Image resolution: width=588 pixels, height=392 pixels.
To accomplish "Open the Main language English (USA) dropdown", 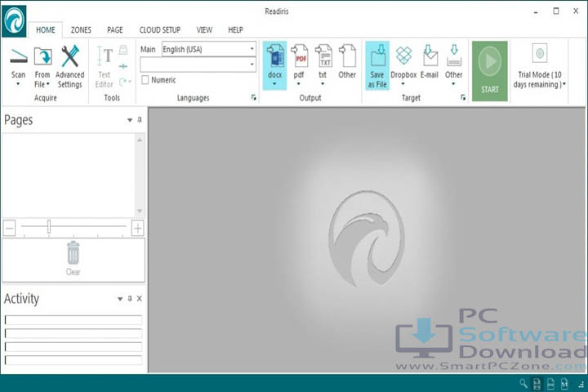I will click(252, 49).
